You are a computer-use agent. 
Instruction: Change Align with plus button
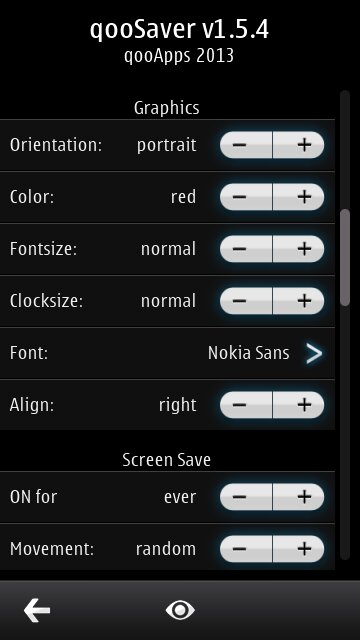pos(298,404)
